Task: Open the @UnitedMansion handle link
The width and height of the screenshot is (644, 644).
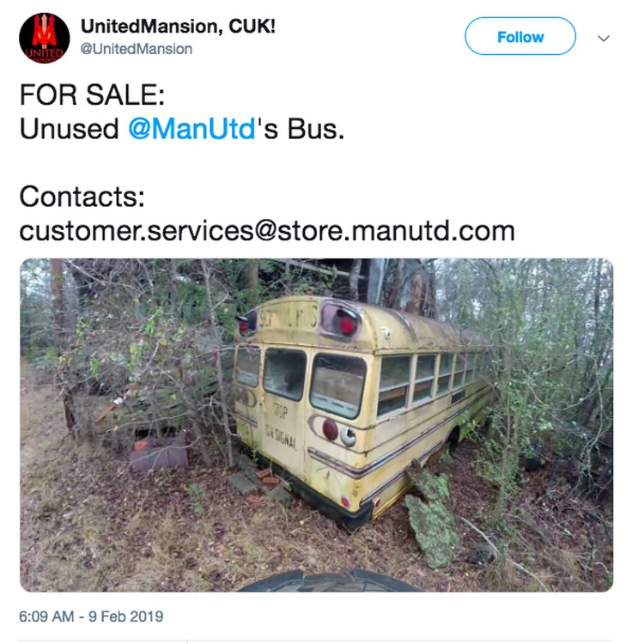Action: (x=137, y=49)
